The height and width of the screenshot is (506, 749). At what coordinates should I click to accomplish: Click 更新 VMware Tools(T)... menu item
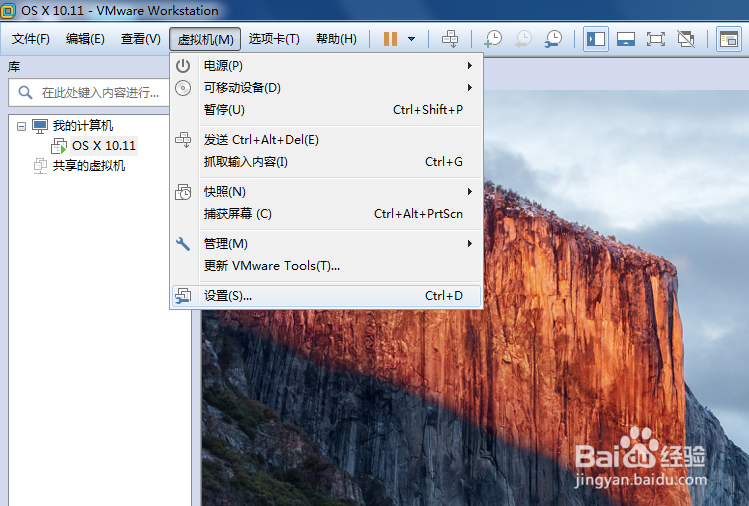click(327, 266)
